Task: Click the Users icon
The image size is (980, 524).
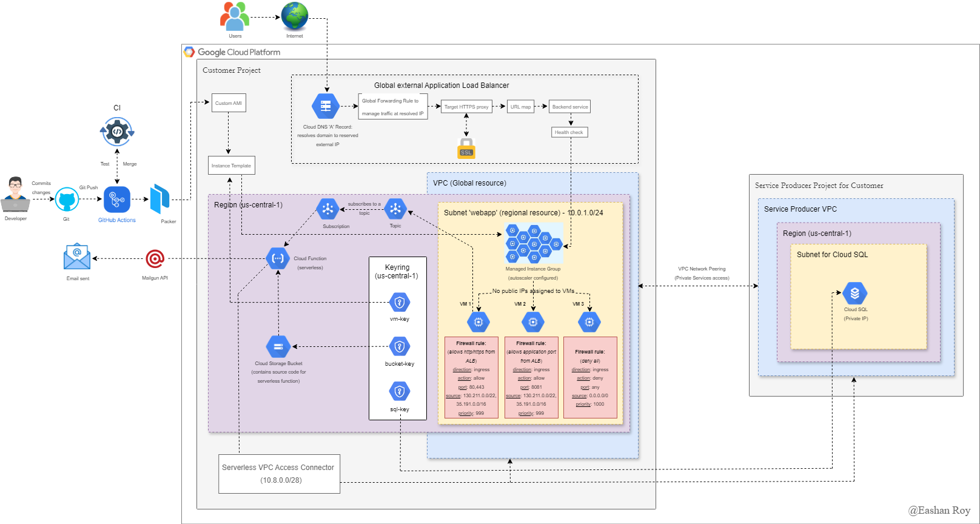Action: (235, 16)
